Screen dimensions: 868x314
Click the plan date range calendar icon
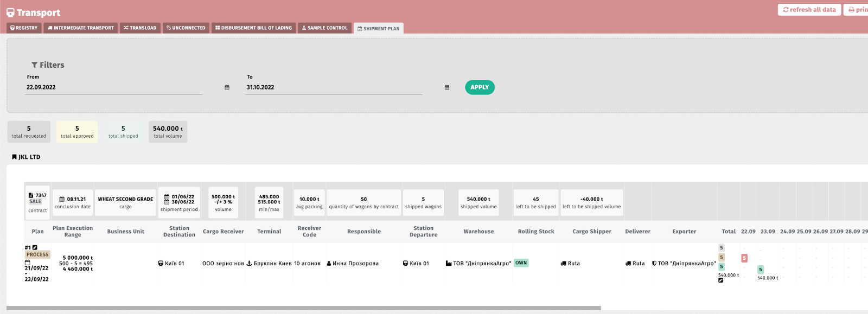[28, 262]
